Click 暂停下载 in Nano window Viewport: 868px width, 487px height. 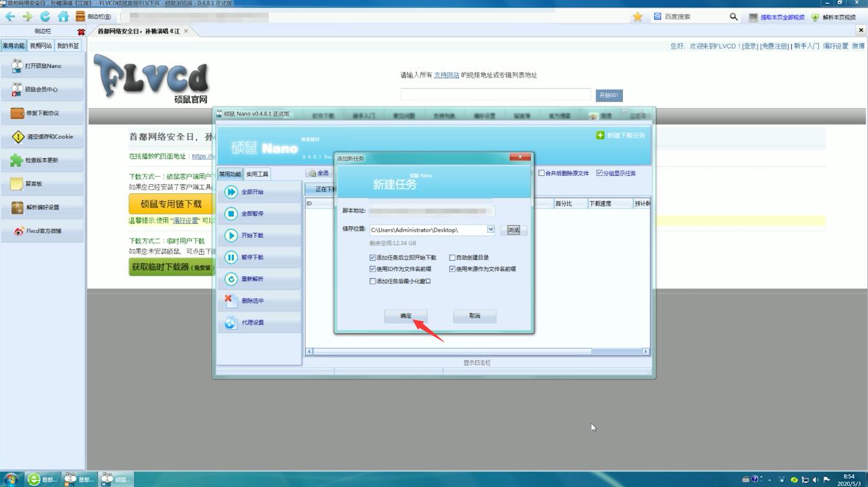pos(259,257)
